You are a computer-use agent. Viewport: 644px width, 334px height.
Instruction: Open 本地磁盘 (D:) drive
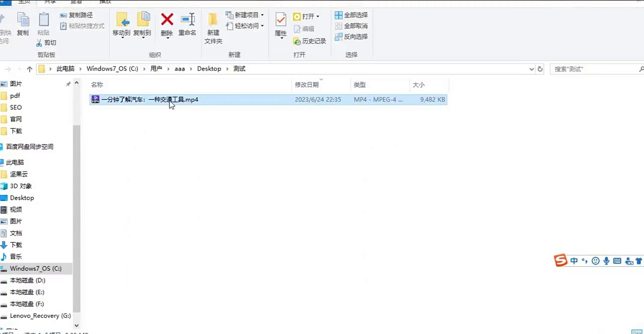[27, 280]
